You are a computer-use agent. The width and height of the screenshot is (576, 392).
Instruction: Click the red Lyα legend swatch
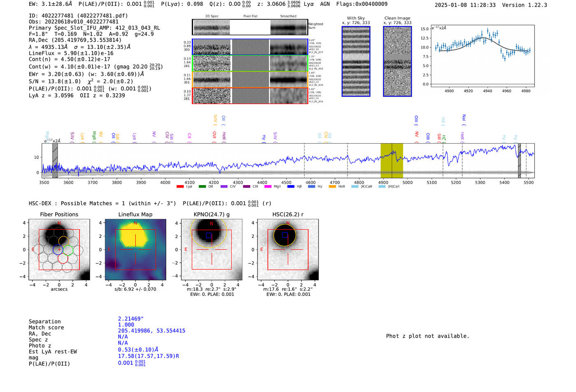[x=180, y=187]
